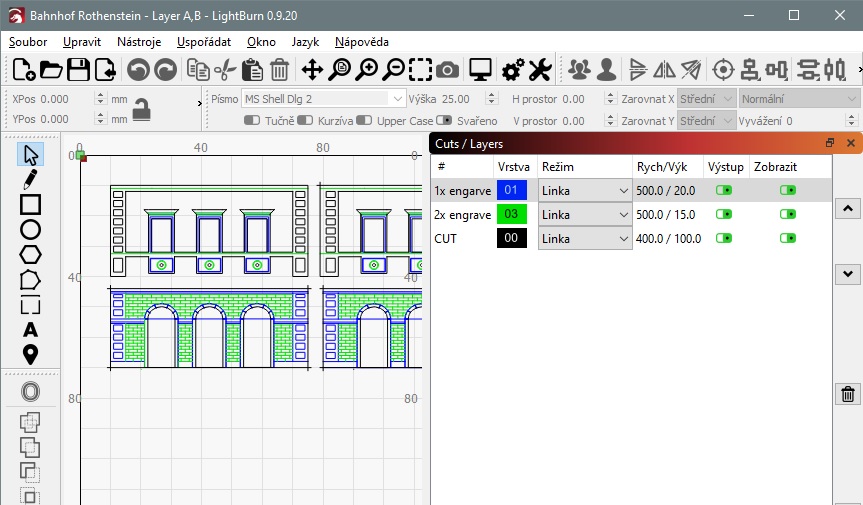The image size is (863, 505).
Task: Toggle output for 1x engarve layer
Action: [724, 190]
